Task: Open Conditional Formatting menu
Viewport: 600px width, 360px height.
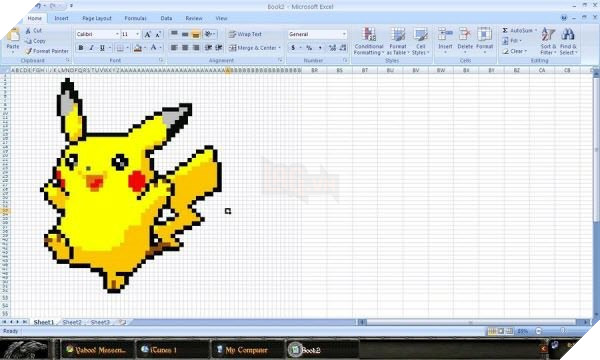Action: click(369, 41)
